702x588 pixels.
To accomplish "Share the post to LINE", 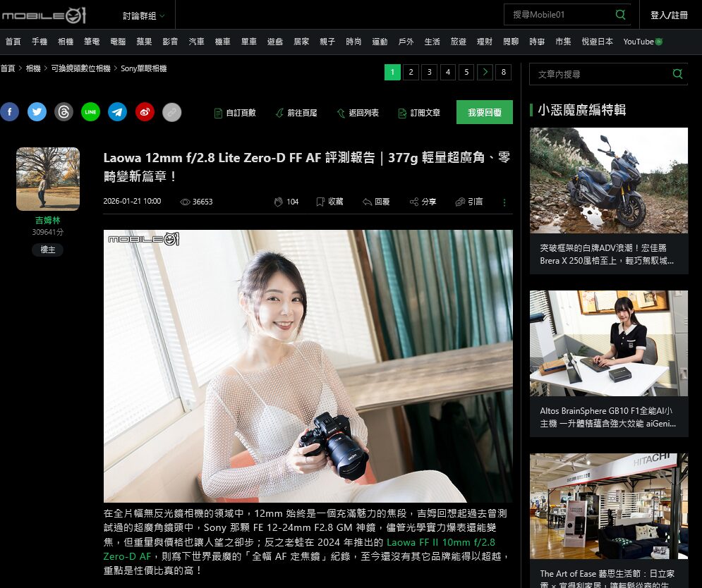I will coord(90,112).
